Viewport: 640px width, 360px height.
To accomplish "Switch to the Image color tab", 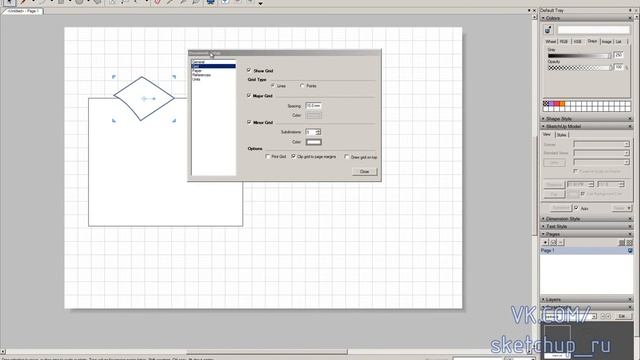I will (x=607, y=42).
